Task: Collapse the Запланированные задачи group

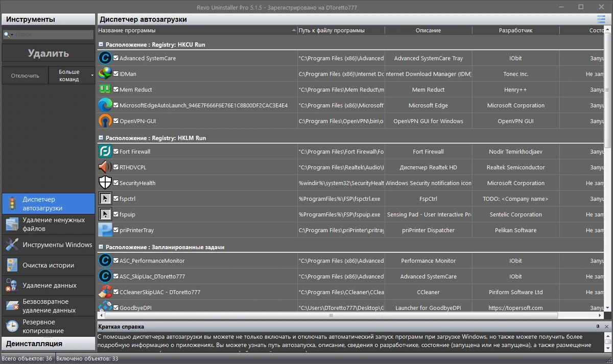Action: [x=101, y=247]
